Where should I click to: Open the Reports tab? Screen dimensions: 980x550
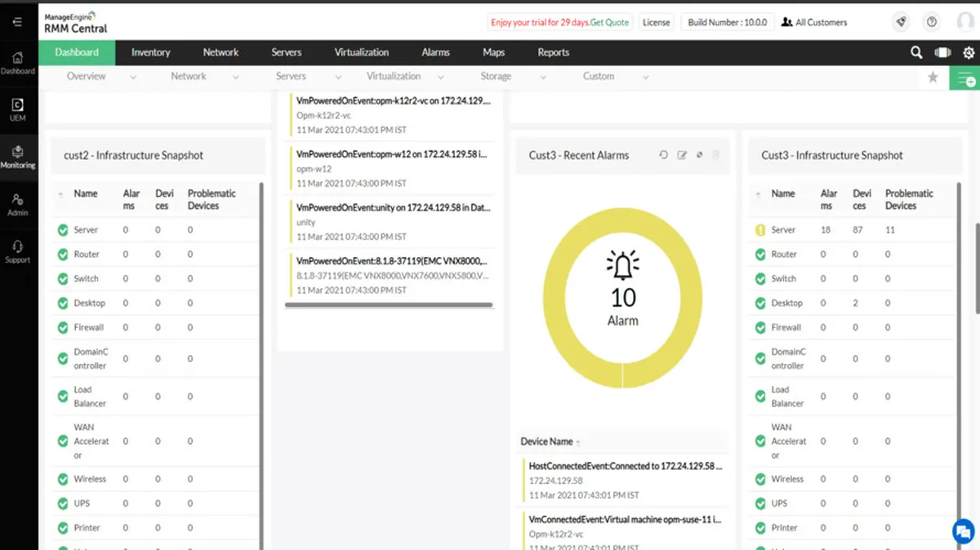coord(554,52)
